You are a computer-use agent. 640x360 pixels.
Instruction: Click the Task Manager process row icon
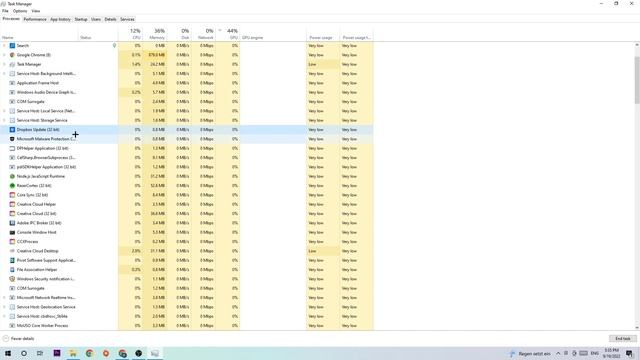(12, 64)
